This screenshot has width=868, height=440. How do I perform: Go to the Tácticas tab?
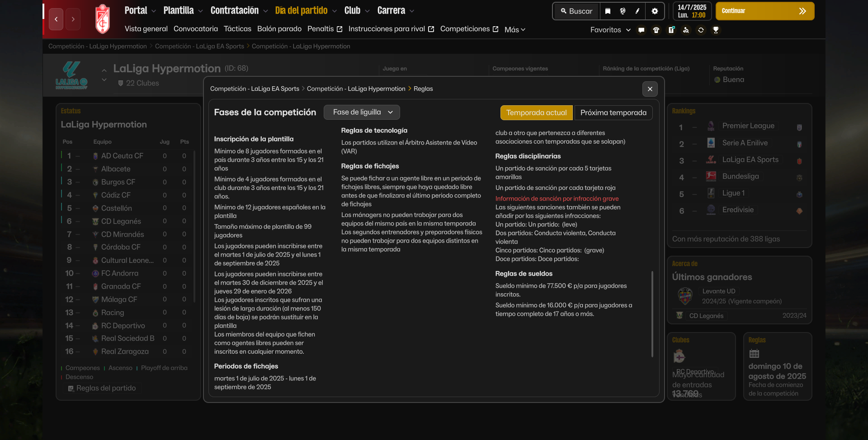237,29
